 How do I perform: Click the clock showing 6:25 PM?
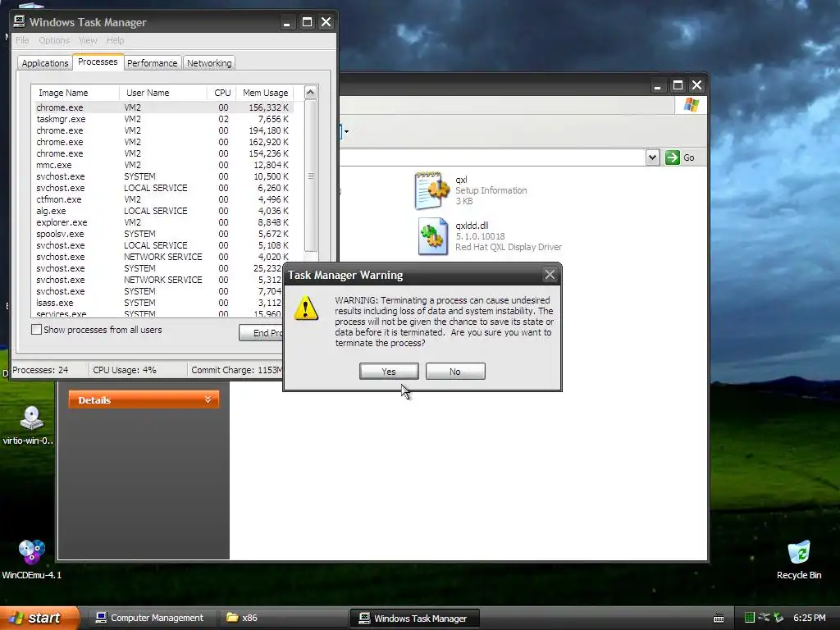[809, 618]
